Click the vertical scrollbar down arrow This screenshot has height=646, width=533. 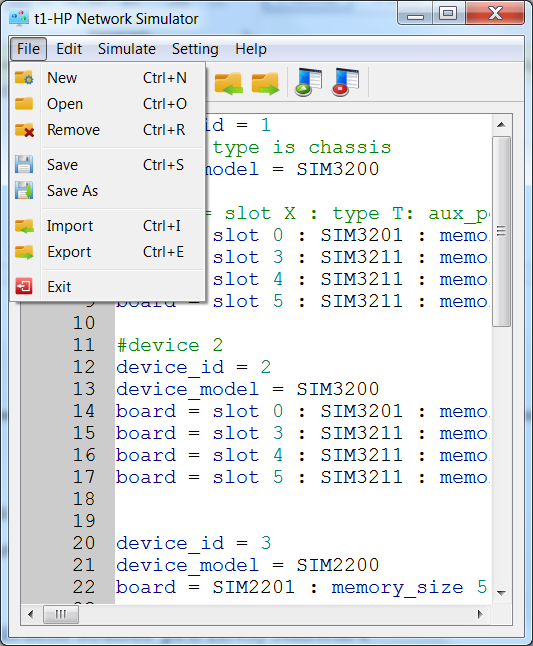(x=501, y=593)
